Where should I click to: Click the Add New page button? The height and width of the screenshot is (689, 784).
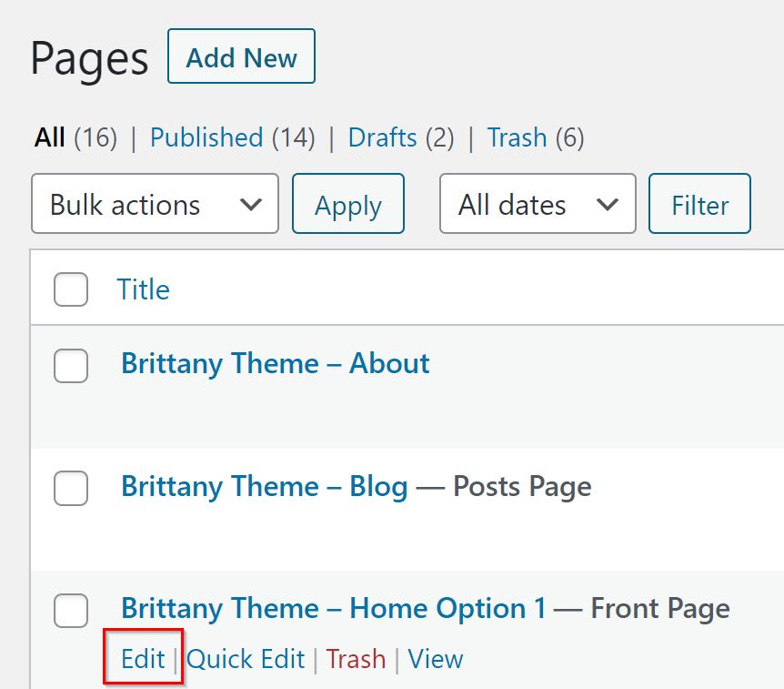point(241,57)
